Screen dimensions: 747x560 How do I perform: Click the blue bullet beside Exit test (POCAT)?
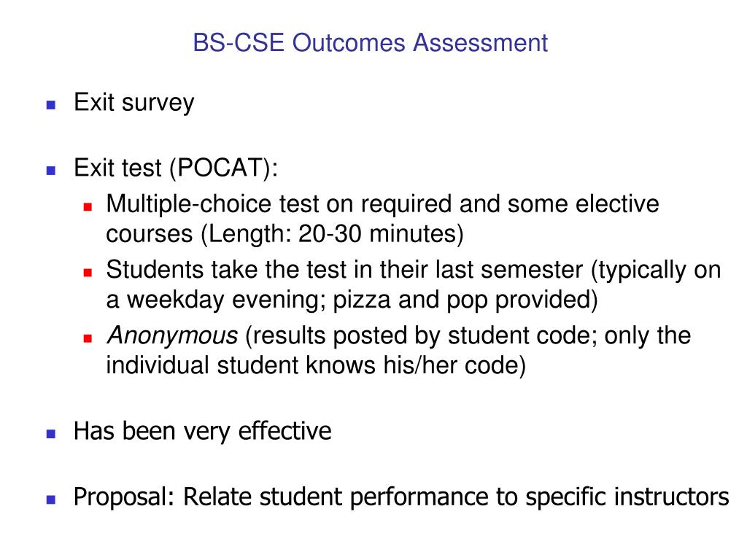pyautogui.click(x=51, y=170)
